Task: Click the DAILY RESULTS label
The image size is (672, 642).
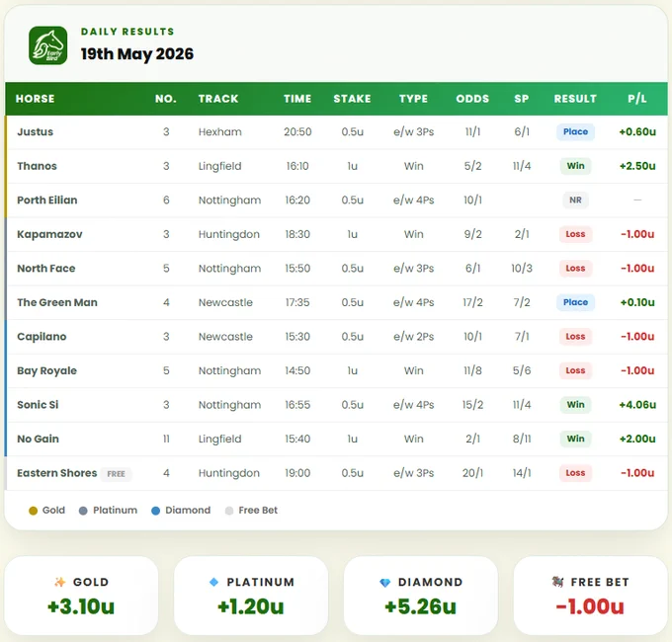Action: click(127, 32)
